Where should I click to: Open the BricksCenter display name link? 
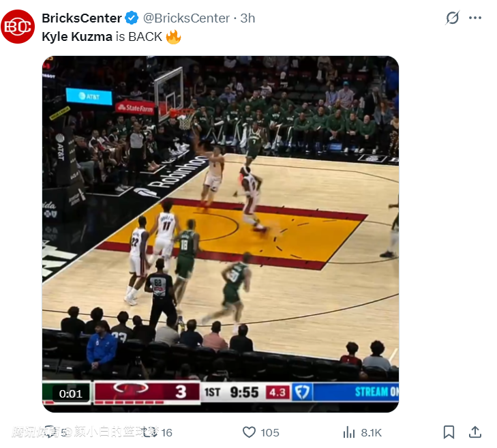pyautogui.click(x=81, y=18)
